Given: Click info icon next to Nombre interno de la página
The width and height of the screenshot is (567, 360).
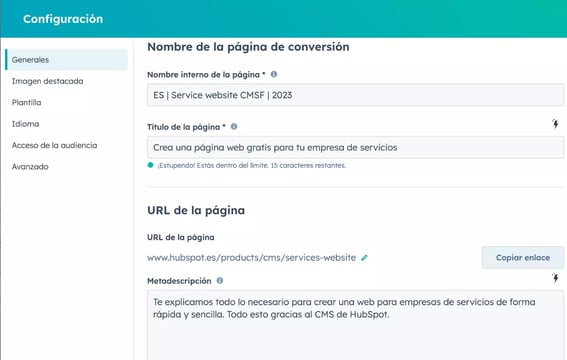Looking at the screenshot, I should (274, 74).
